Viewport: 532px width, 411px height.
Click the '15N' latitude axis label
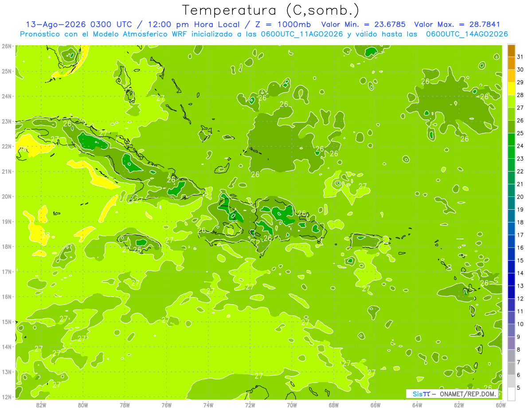coord(6,322)
